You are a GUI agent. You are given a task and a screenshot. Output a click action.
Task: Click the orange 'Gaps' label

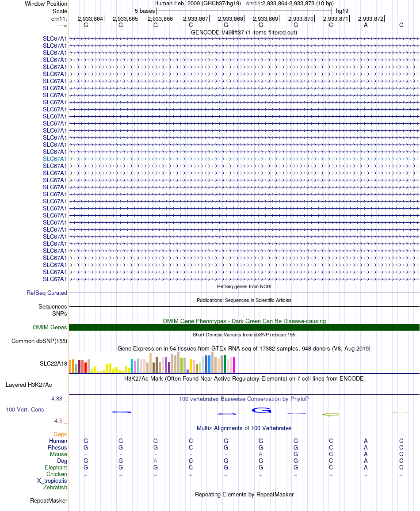60,435
